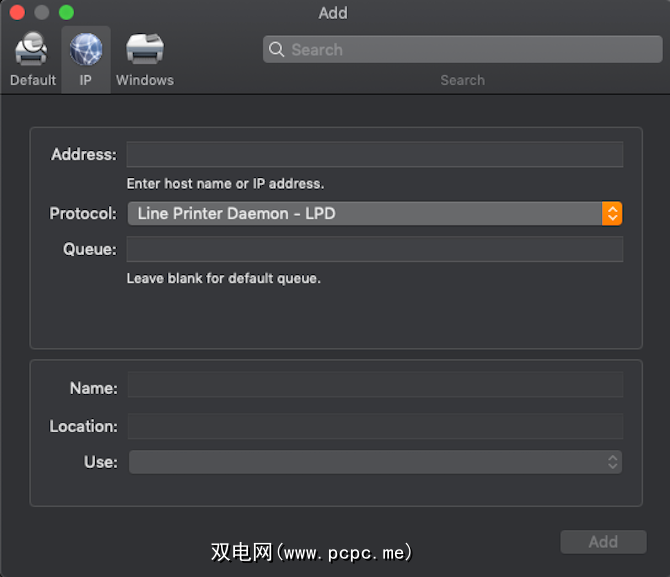Click into the Queue field

[x=374, y=249]
